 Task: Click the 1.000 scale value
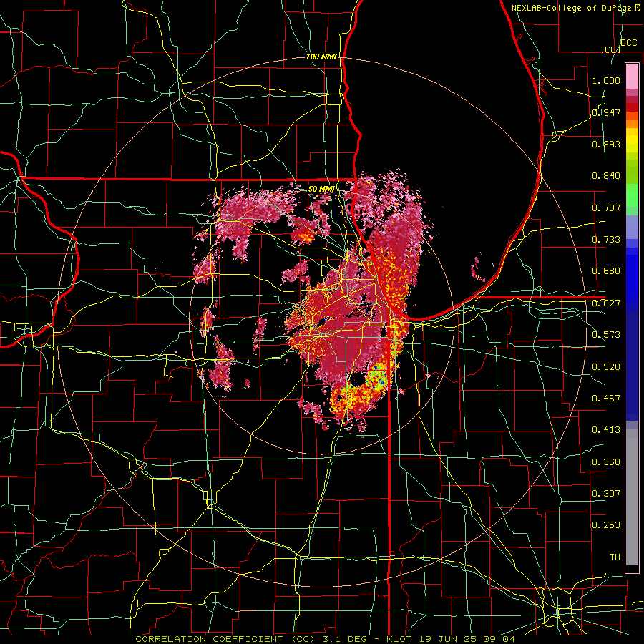coord(606,80)
